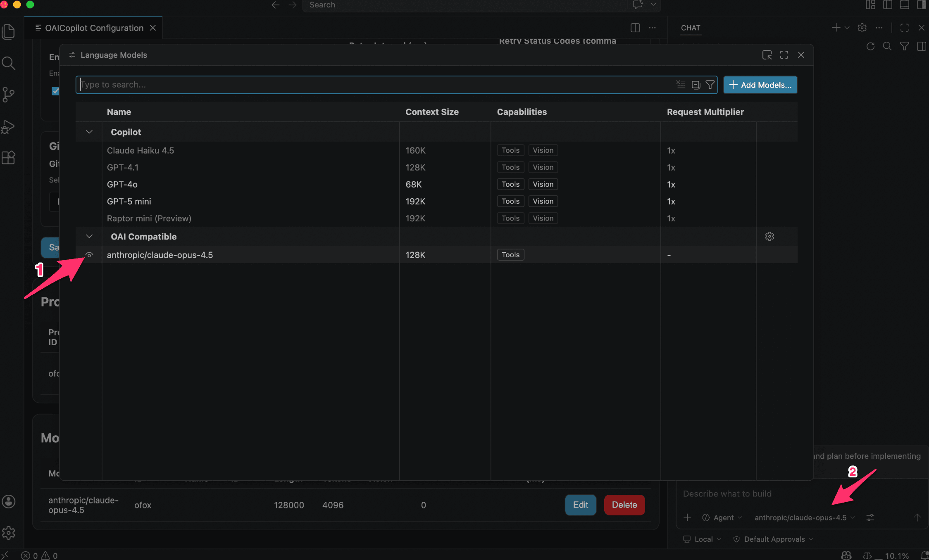
Task: Toggle the Enable checkbox behind the dialog
Action: tap(55, 91)
